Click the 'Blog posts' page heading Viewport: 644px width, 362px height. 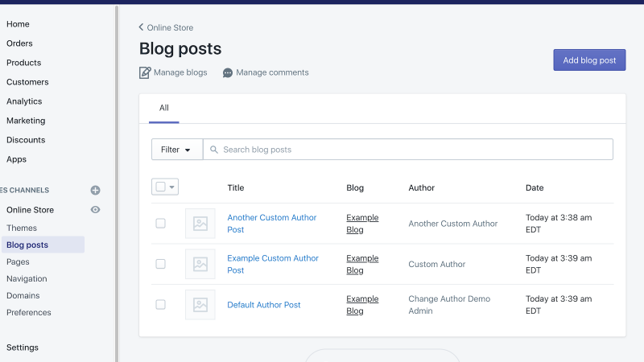pyautogui.click(x=180, y=49)
